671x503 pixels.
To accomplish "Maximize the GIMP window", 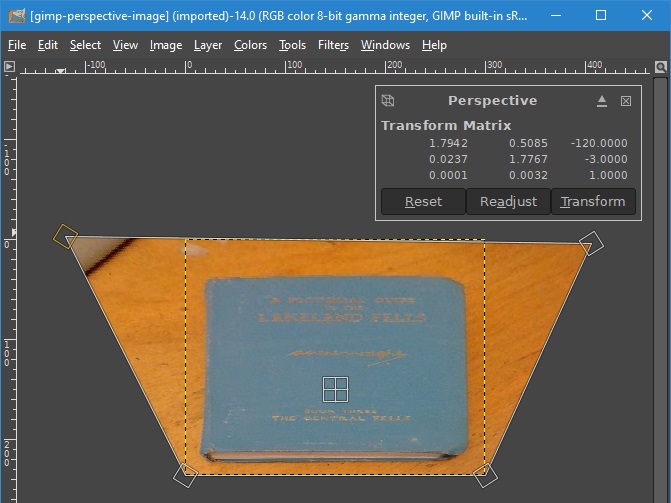I will (x=601, y=15).
